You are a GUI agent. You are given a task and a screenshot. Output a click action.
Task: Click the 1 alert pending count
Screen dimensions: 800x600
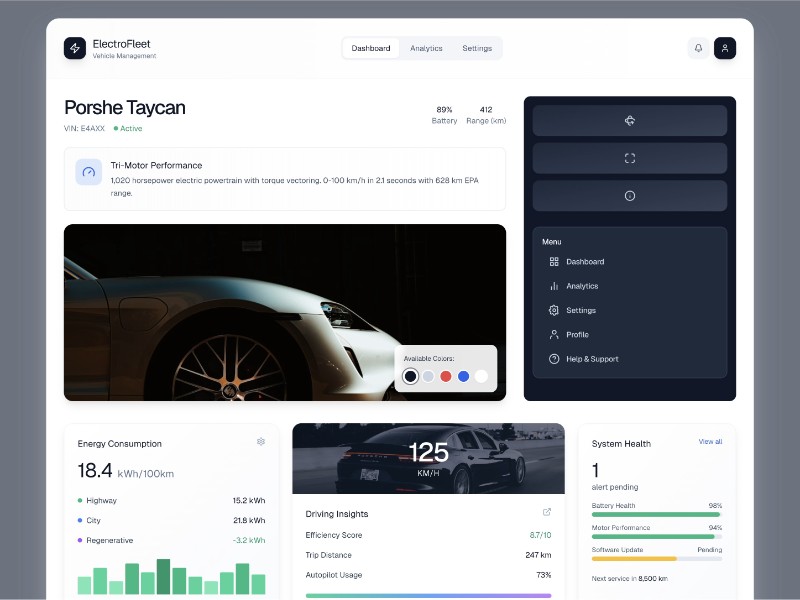[x=615, y=476]
